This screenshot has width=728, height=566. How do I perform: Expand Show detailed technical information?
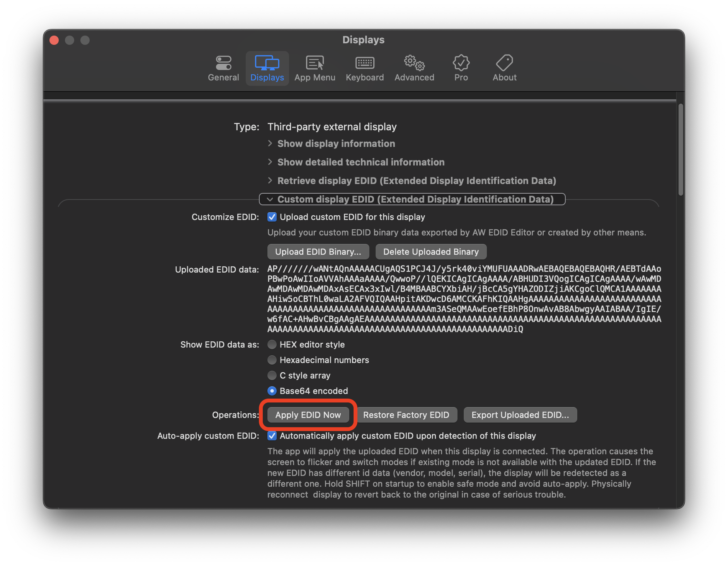click(360, 162)
